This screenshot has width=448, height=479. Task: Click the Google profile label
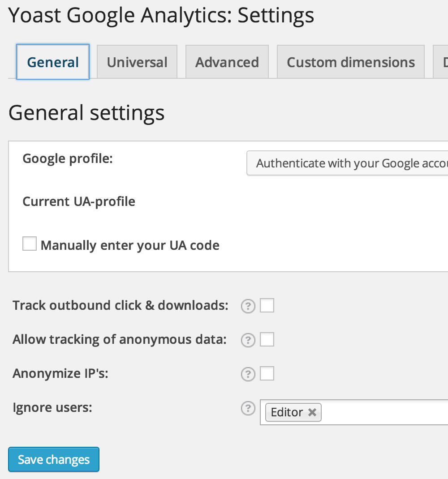[x=68, y=159]
